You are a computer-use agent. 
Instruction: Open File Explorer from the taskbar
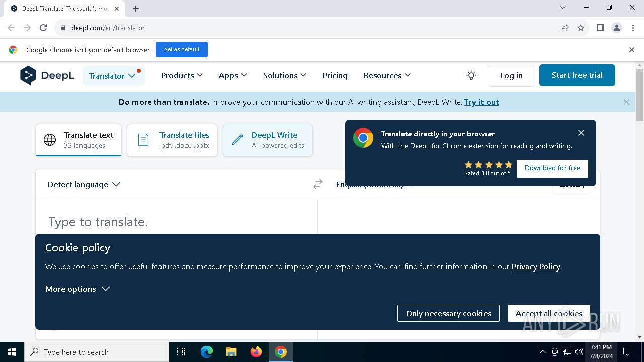(231, 352)
